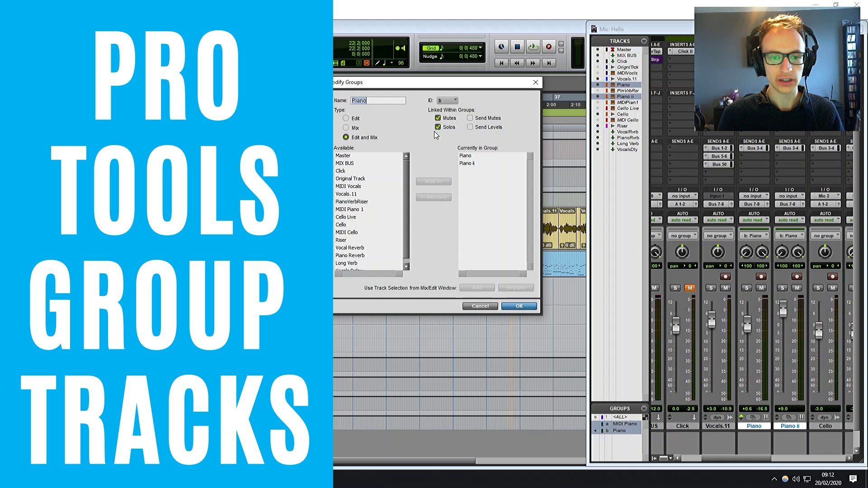
Task: Uncheck the Mutes linked-within-groups checkbox
Action: [438, 118]
